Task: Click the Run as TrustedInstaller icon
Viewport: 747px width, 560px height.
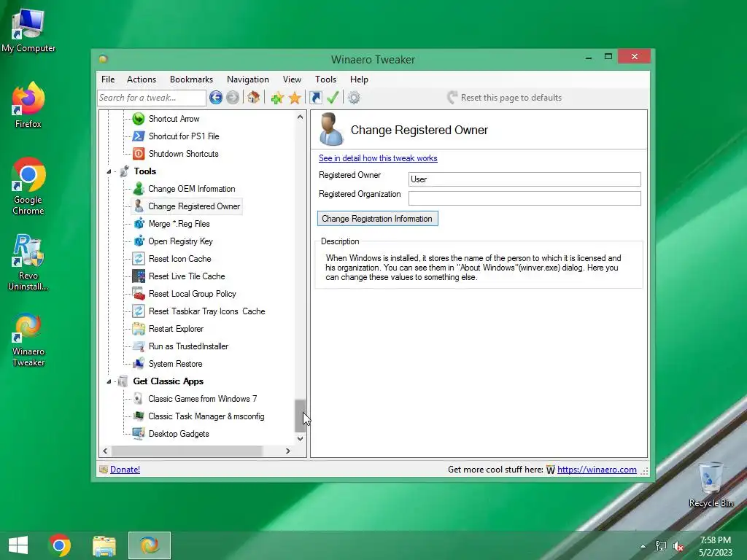Action: click(x=138, y=346)
